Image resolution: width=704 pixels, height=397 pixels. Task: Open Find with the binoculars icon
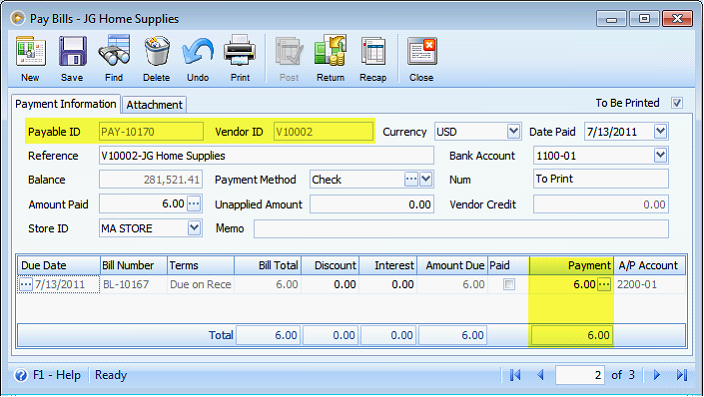pos(114,51)
